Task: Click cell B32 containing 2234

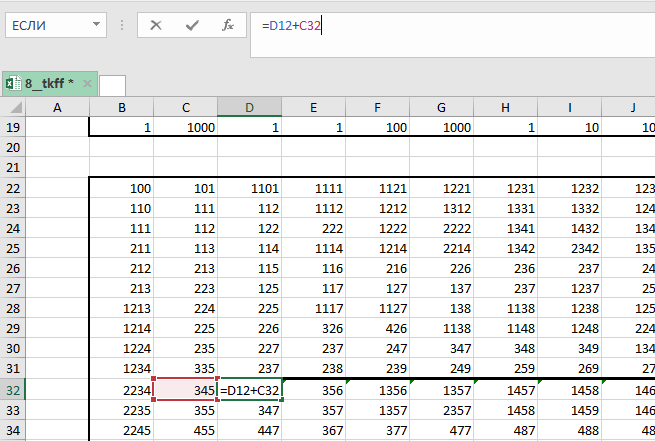Action: click(121, 390)
